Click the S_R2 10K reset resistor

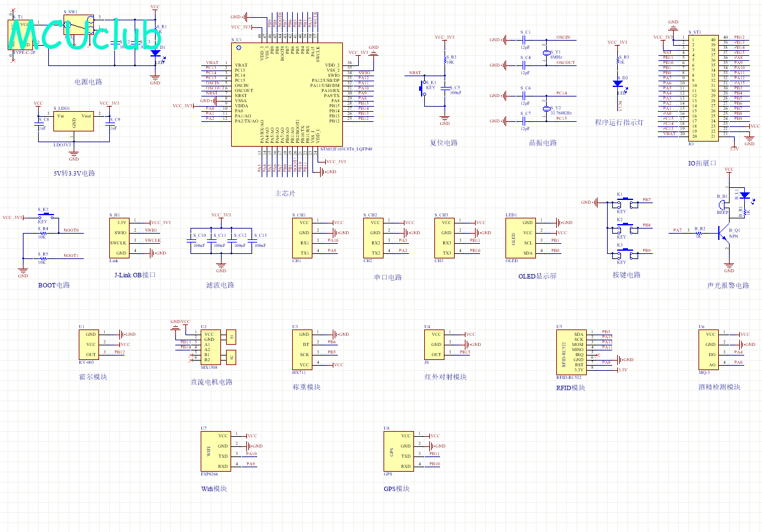(x=446, y=60)
